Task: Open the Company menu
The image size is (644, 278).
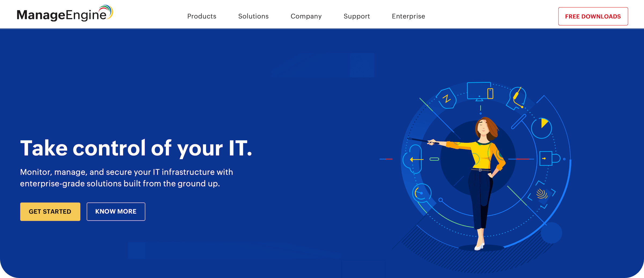Action: click(306, 16)
